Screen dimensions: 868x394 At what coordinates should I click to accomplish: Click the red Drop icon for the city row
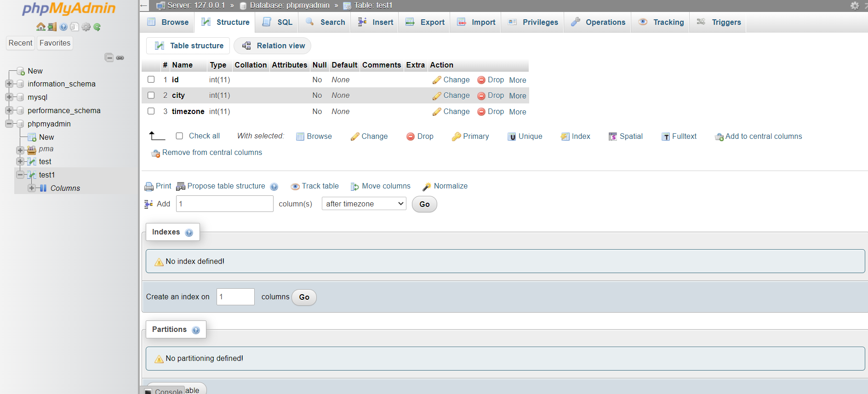481,96
